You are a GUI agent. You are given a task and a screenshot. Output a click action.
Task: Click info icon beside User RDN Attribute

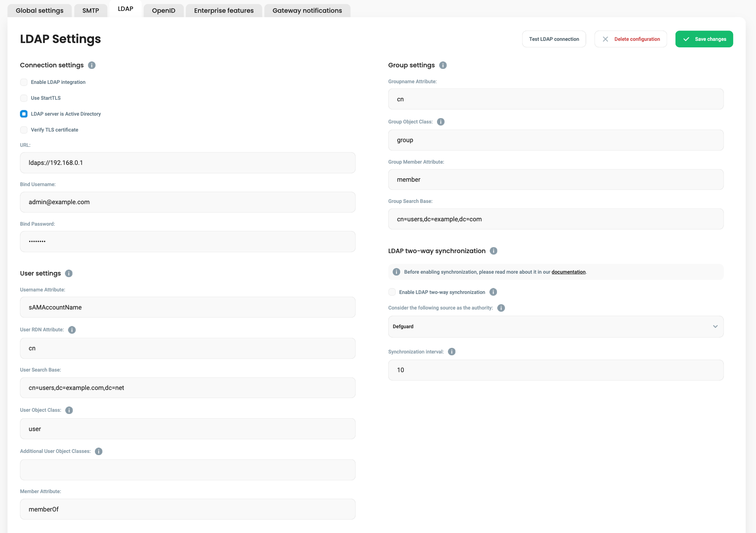[72, 330]
